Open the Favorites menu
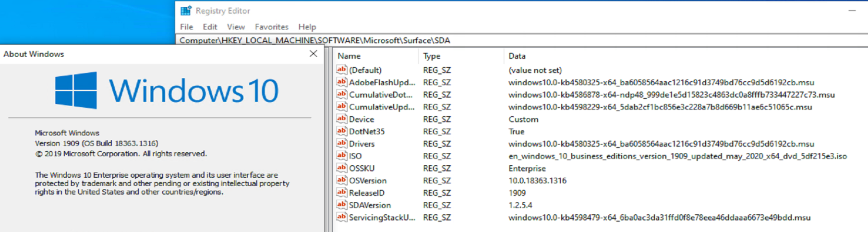 pos(271,27)
